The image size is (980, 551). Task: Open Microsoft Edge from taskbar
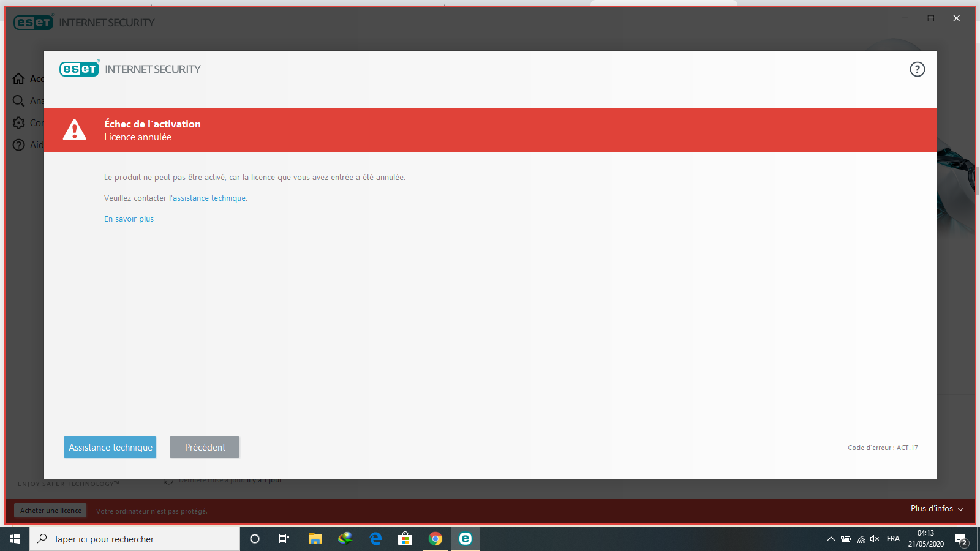point(375,539)
